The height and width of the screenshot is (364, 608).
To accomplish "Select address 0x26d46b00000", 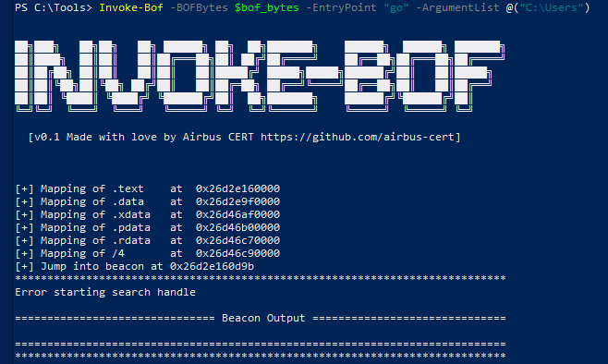I will 237,227.
